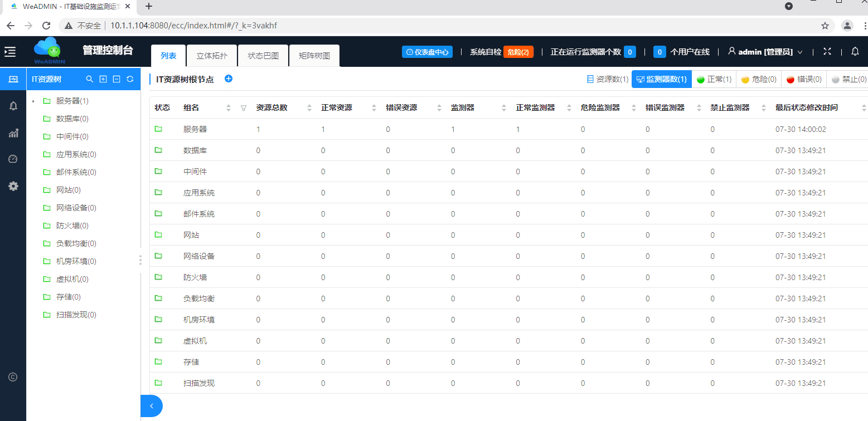Toggle the hamburger menu in the header
Image resolution: width=868 pixels, height=421 pixels.
pos(10,52)
